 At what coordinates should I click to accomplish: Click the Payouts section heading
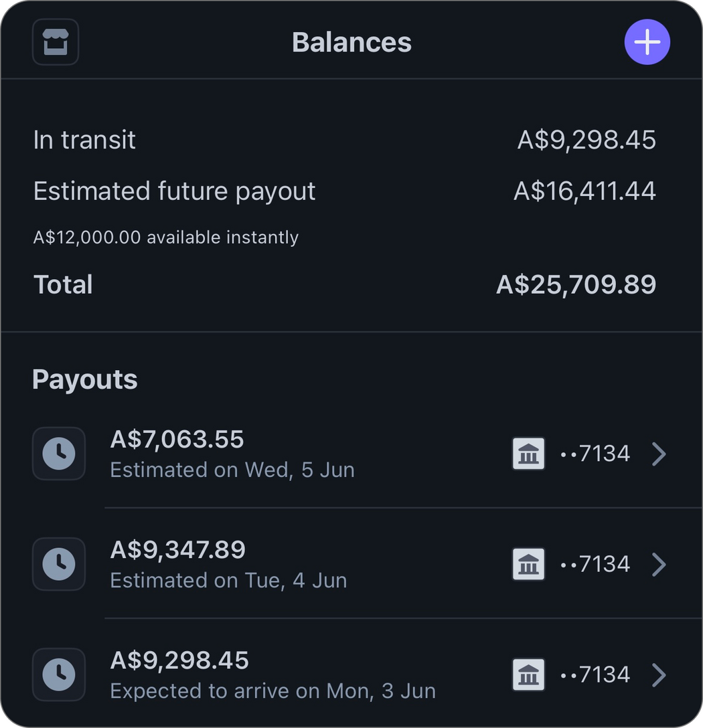coord(85,379)
